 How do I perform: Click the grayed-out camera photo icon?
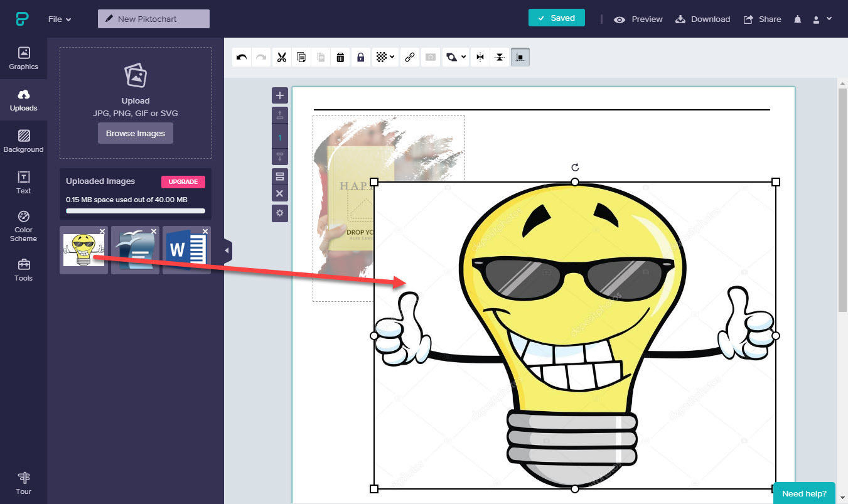point(430,57)
